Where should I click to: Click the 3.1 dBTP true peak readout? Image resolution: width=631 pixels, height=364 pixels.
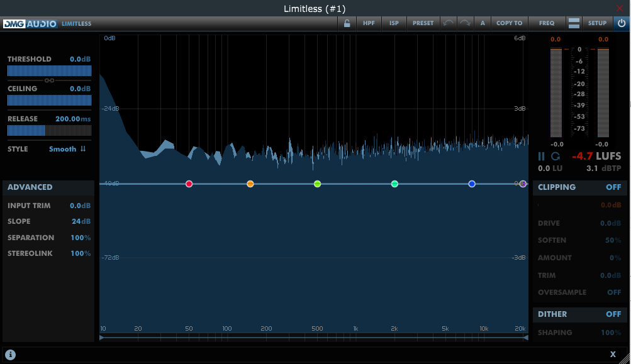click(604, 168)
